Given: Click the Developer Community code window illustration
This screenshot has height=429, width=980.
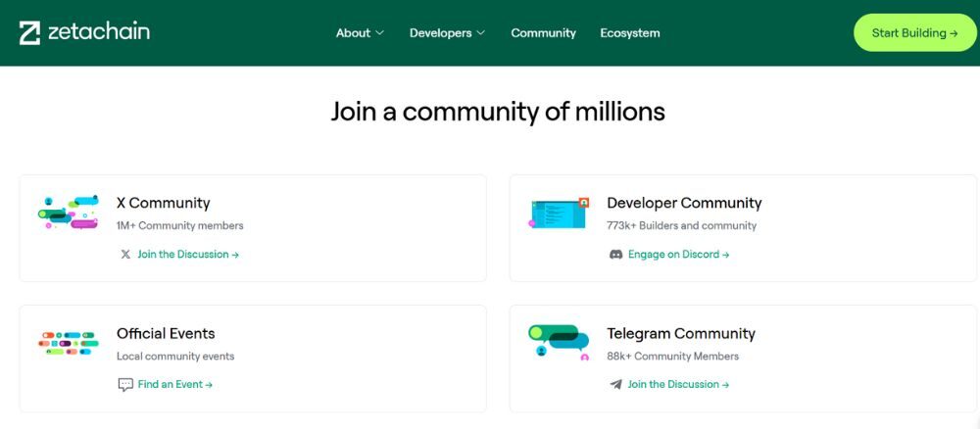Looking at the screenshot, I should 559,213.
